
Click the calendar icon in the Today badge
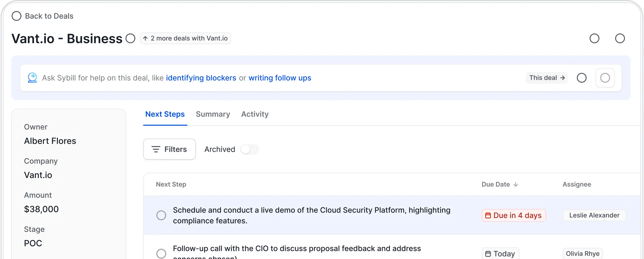[488, 254]
